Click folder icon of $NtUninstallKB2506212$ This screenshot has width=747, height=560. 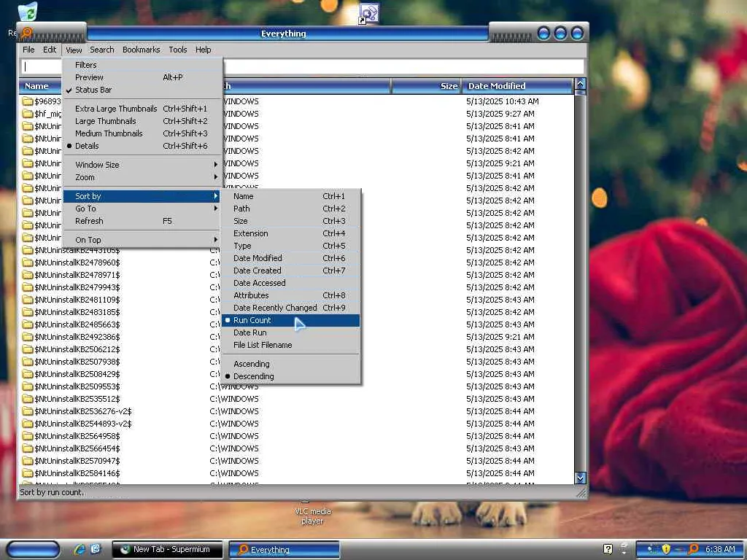tap(28, 349)
